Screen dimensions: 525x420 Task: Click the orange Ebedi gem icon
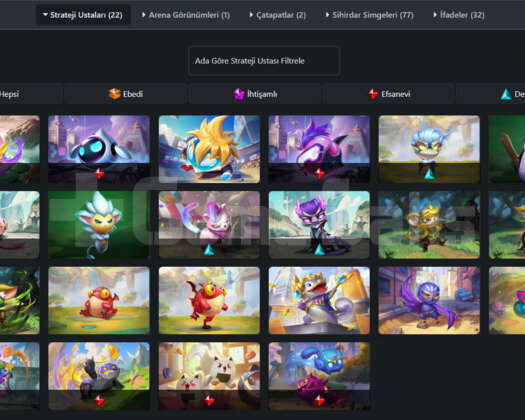tap(115, 94)
